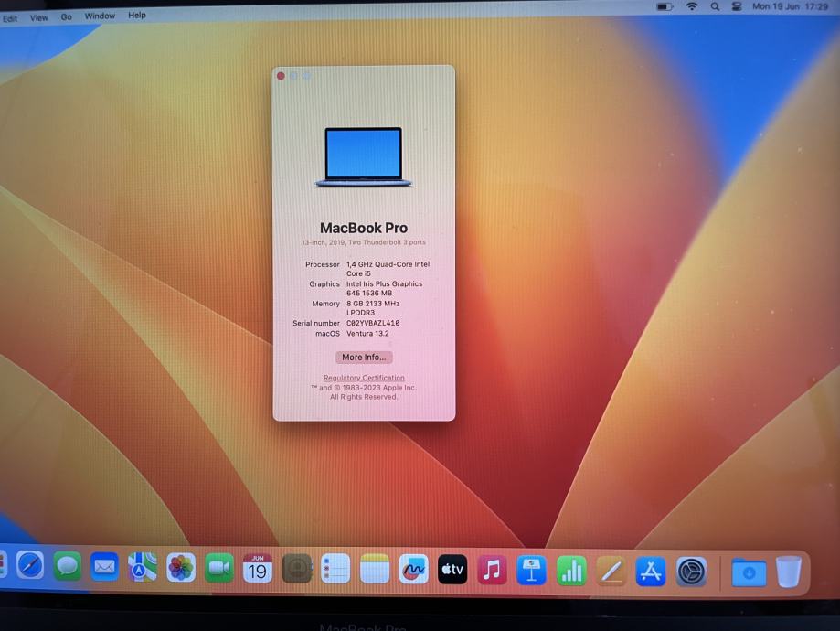Open the Edit menu
This screenshot has height=631, width=840.
(x=10, y=19)
